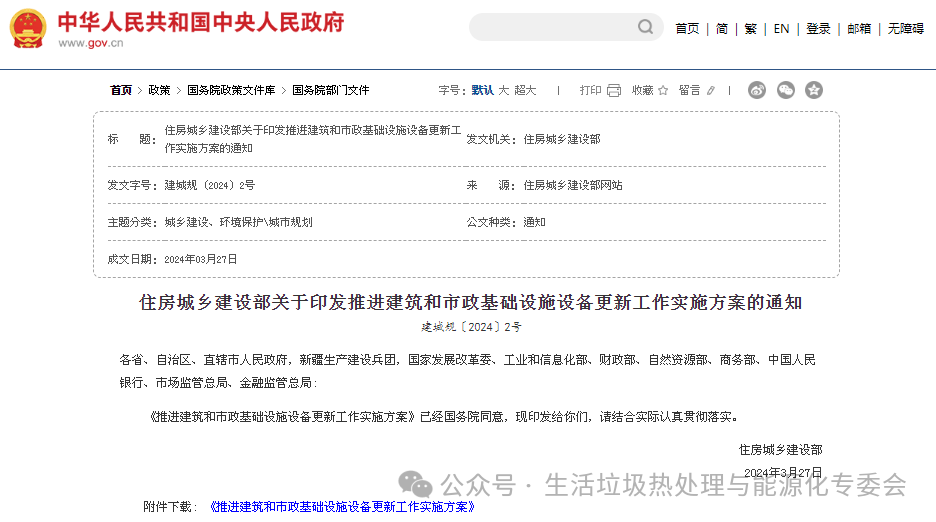Click source value 住房城乡建设部网站

[x=573, y=186]
